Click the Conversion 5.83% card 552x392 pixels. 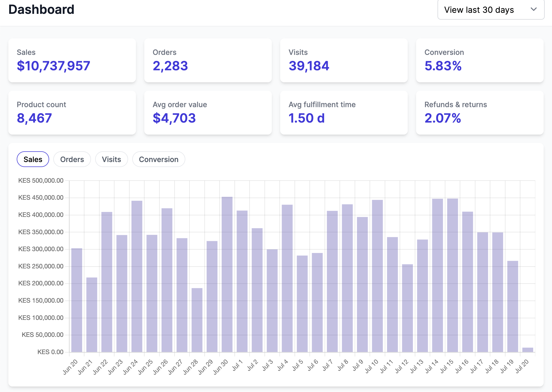tap(480, 60)
